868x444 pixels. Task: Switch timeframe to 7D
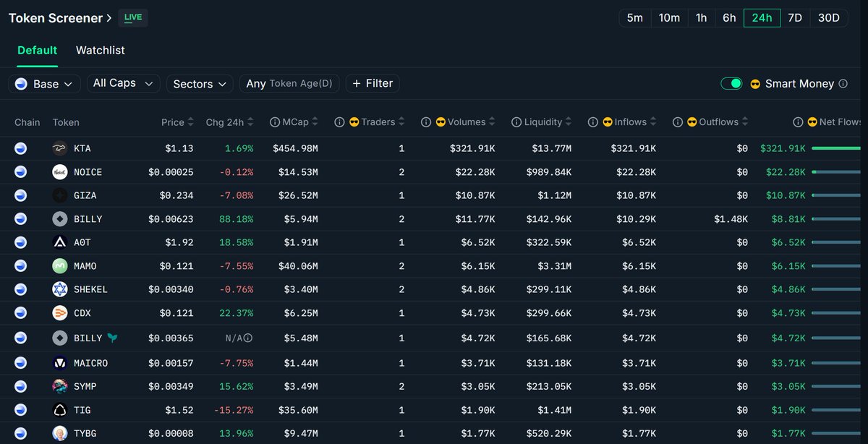pos(794,17)
